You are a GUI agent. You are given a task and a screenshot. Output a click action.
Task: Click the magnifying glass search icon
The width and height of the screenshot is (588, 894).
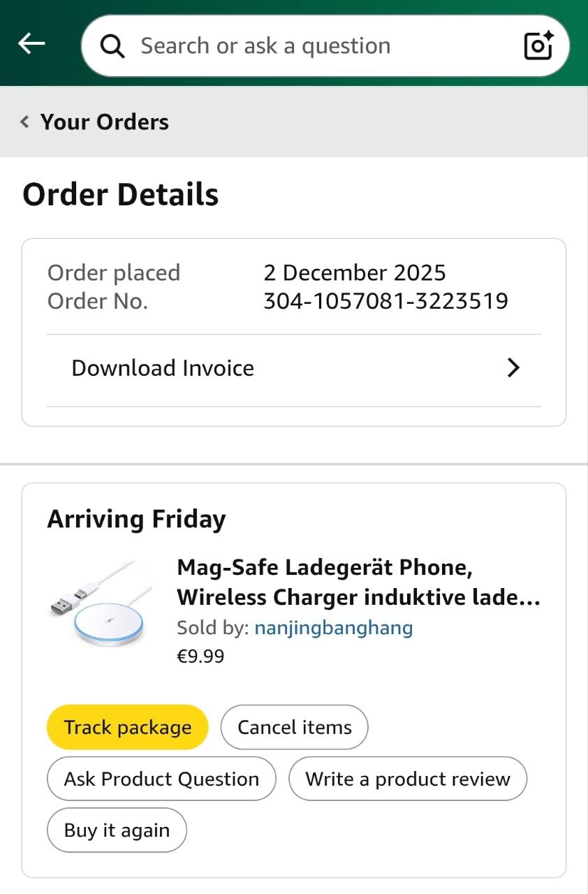(112, 46)
